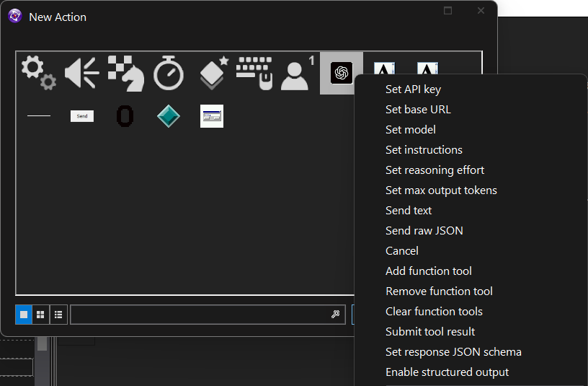588x386 pixels.
Task: Click the magnifier icon in search box
Action: [336, 315]
